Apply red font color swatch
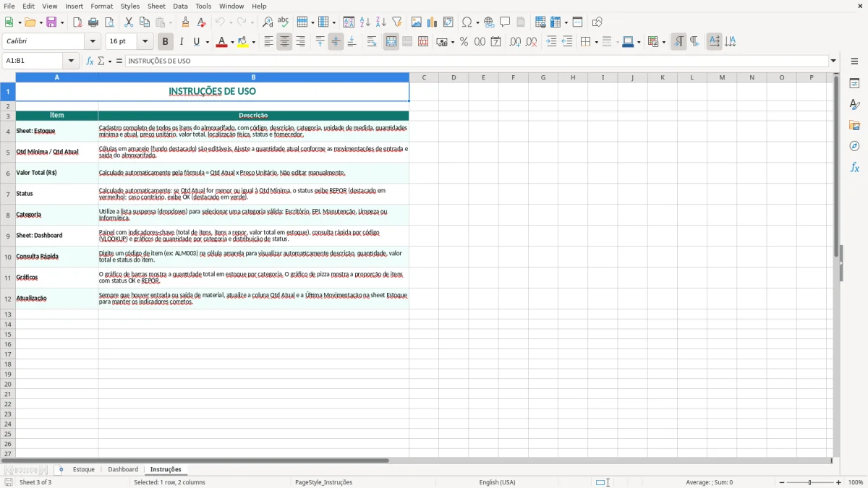The image size is (868, 488). (x=221, y=42)
